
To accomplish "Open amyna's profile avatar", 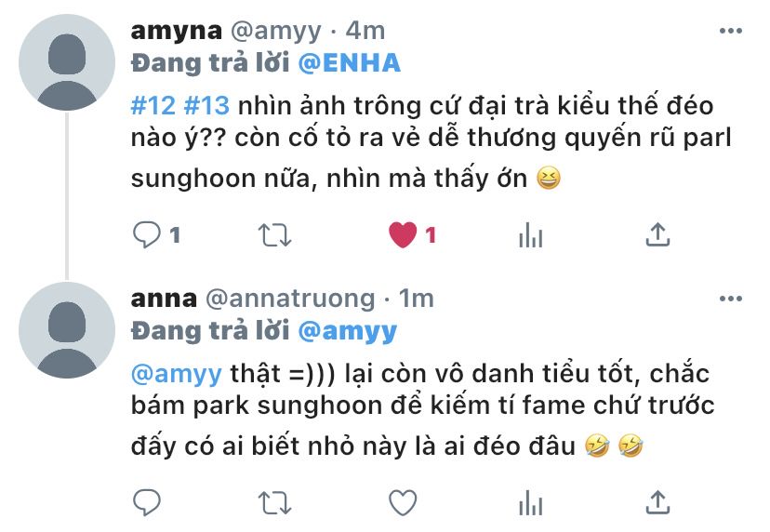I will point(67,62).
